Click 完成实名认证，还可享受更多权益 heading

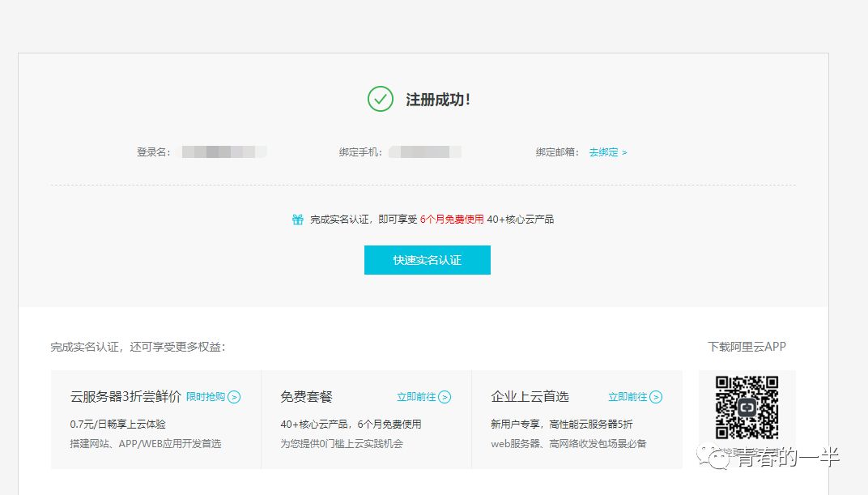(138, 348)
